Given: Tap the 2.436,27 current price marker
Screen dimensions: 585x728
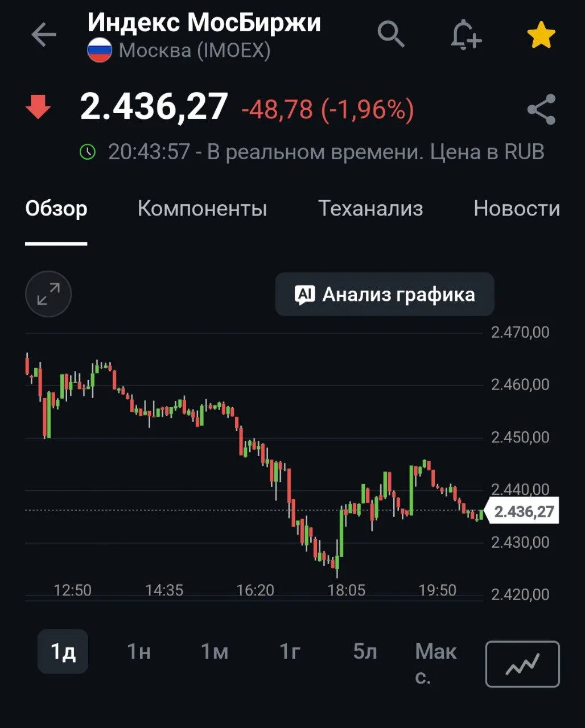Looking at the screenshot, I should 522,511.
